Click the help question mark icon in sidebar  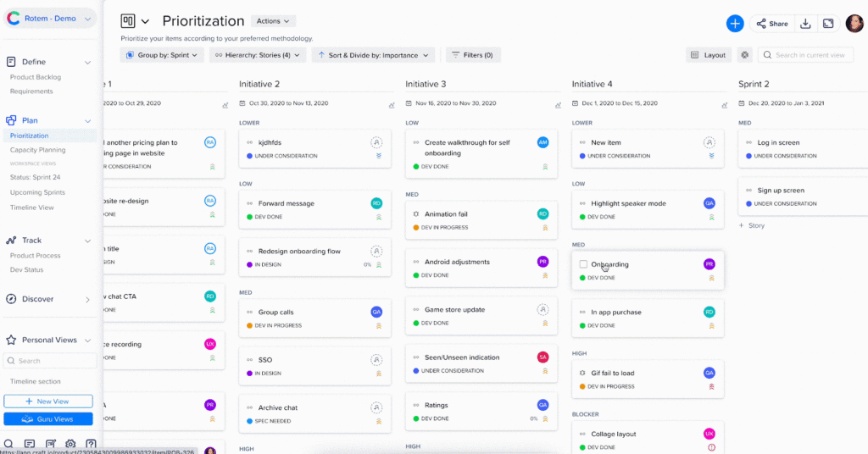(x=91, y=445)
